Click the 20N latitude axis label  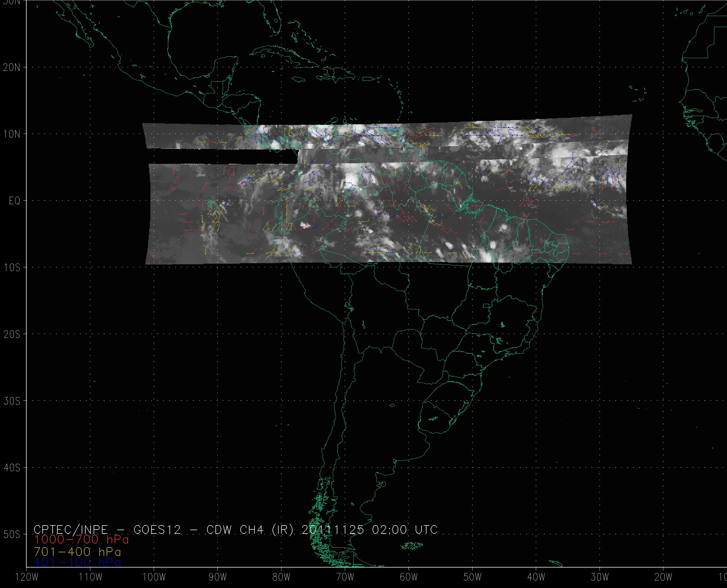[12, 68]
